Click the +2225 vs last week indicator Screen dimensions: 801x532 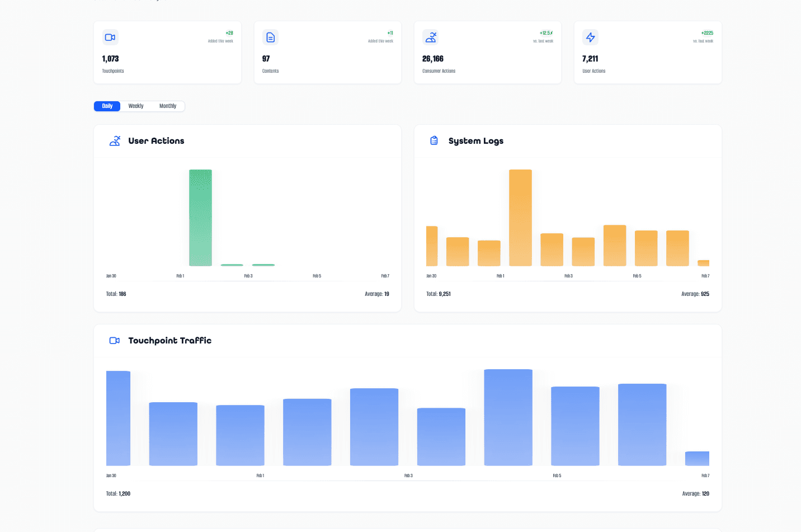(x=706, y=33)
